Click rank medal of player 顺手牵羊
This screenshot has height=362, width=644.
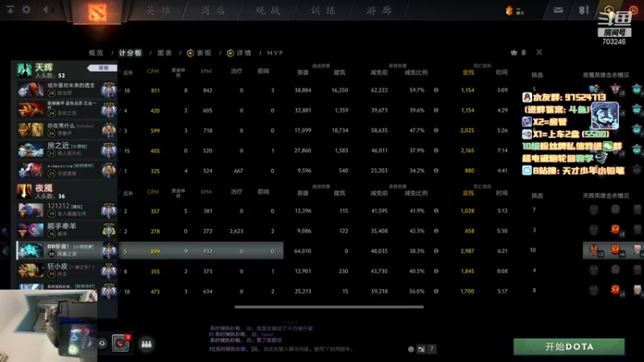click(x=109, y=231)
